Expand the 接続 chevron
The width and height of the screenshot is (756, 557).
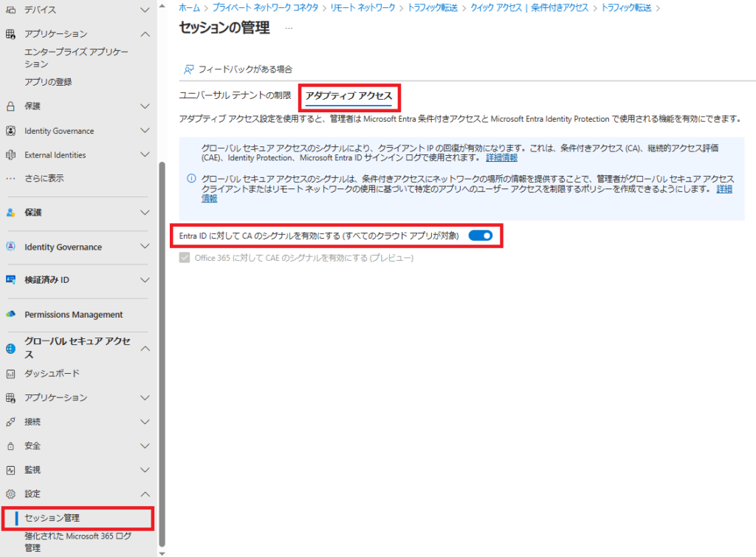coord(145,422)
